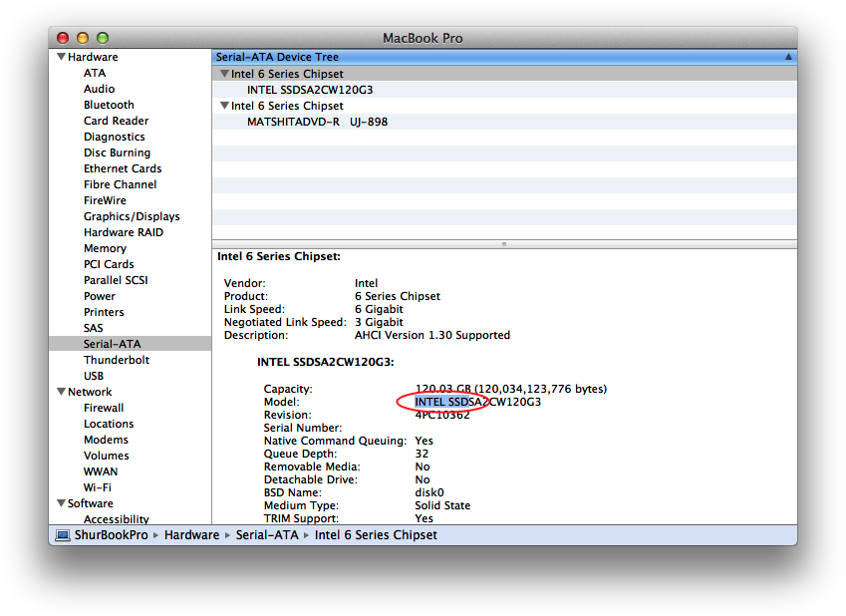
Task: Select USB in the sidebar
Action: [94, 376]
